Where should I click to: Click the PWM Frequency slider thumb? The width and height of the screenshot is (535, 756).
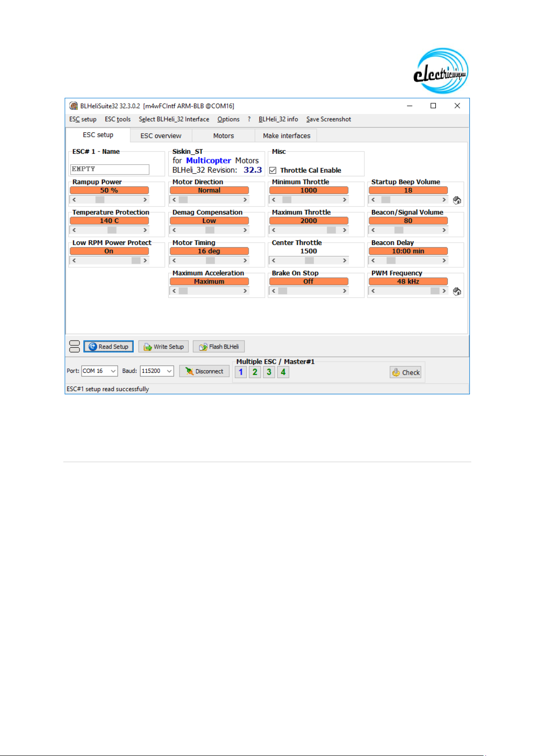pyautogui.click(x=435, y=291)
